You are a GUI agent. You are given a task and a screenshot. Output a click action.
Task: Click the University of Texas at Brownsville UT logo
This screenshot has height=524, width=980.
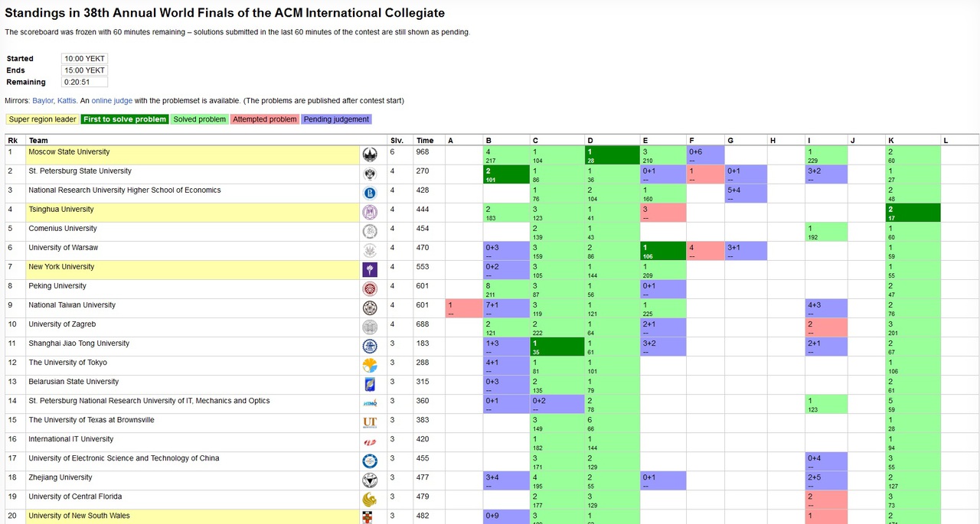pyautogui.click(x=370, y=423)
